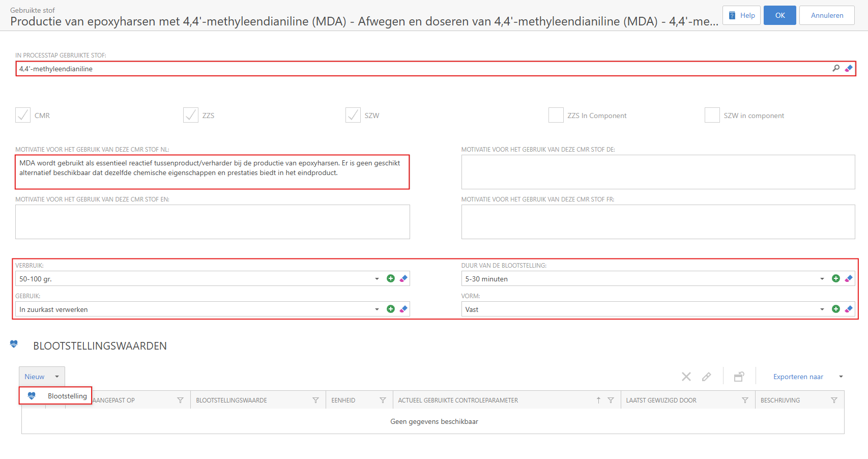Enable the SZW in component checkbox
This screenshot has width=868, height=459.
coord(712,115)
